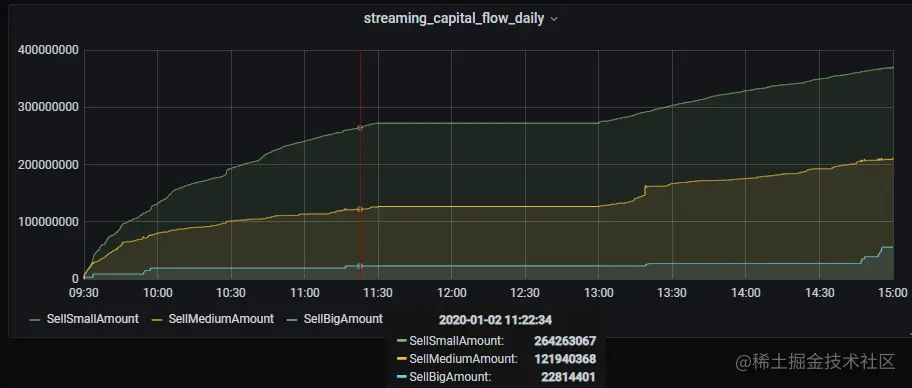912x388 pixels.
Task: Click the 300000000 y-axis label
Action: (x=48, y=108)
